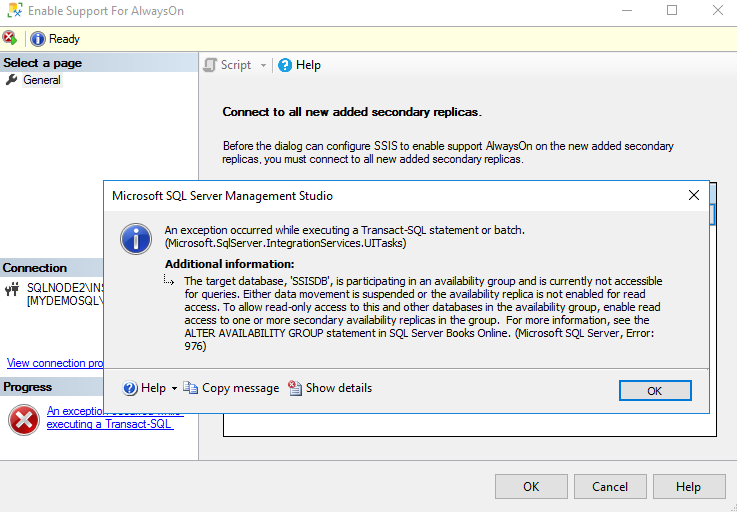
Task: Click the red error icon in status strip
Action: tap(9, 38)
